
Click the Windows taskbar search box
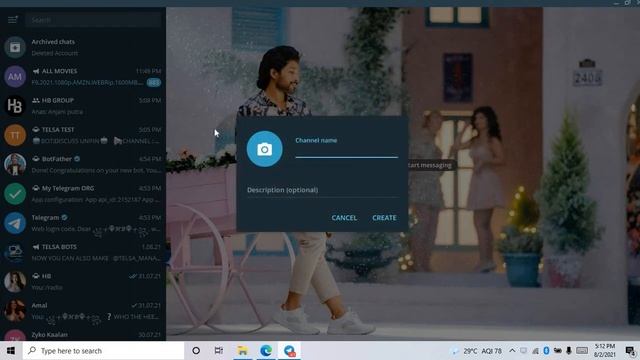coord(103,351)
